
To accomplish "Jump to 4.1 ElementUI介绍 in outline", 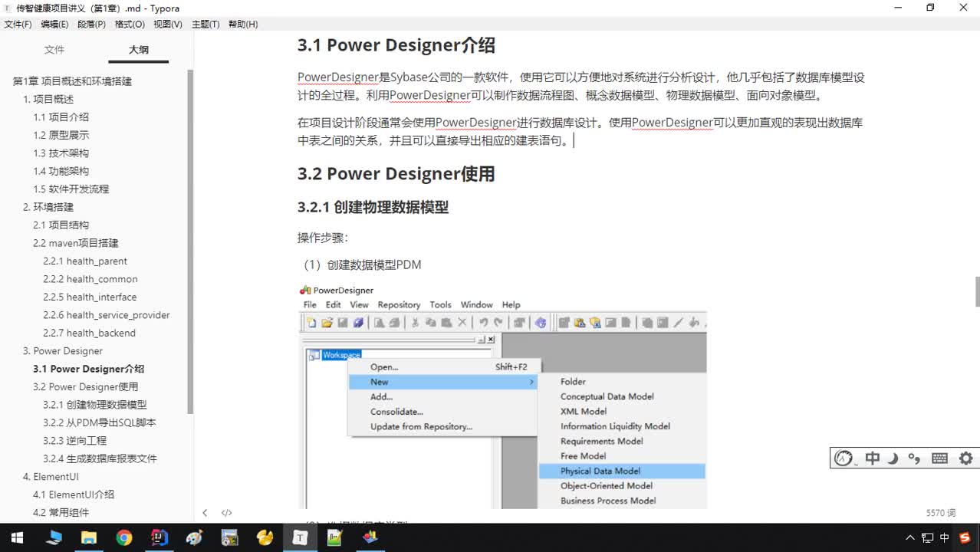I will click(74, 495).
